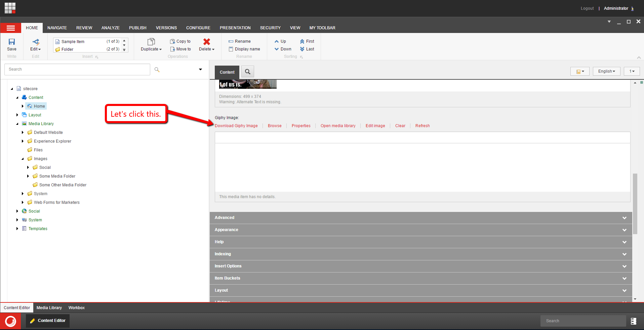
Task: Click the Duplicate icon
Action: point(151,42)
